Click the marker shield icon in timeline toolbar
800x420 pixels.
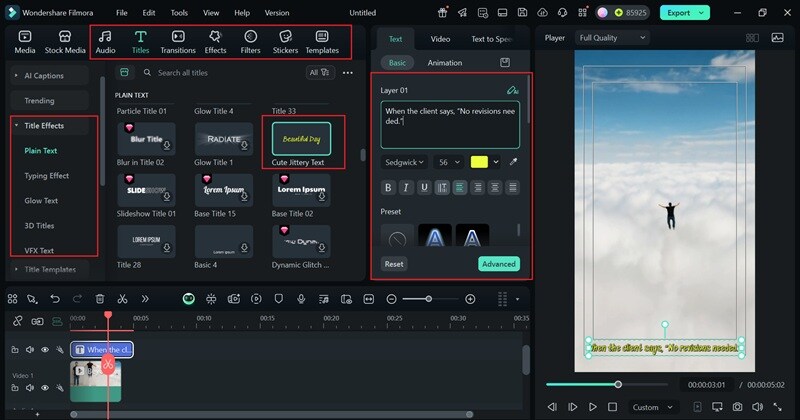coord(279,299)
